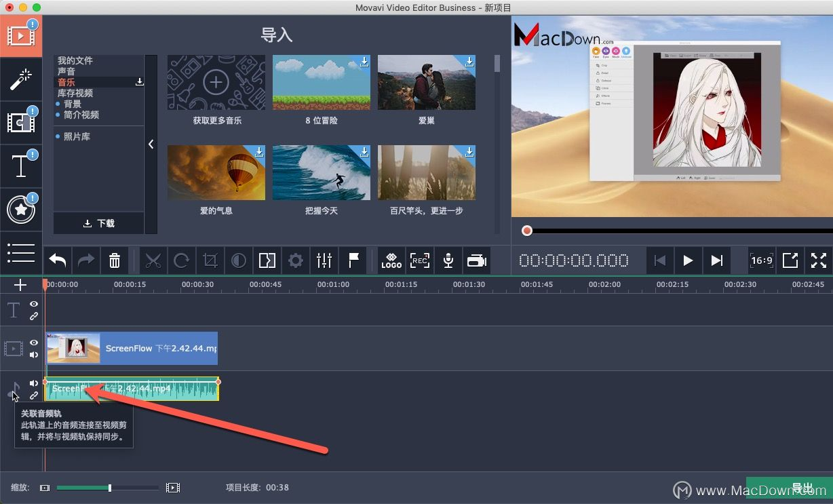The image size is (833, 504).
Task: Detach the preview into a separate window
Action: (790, 260)
